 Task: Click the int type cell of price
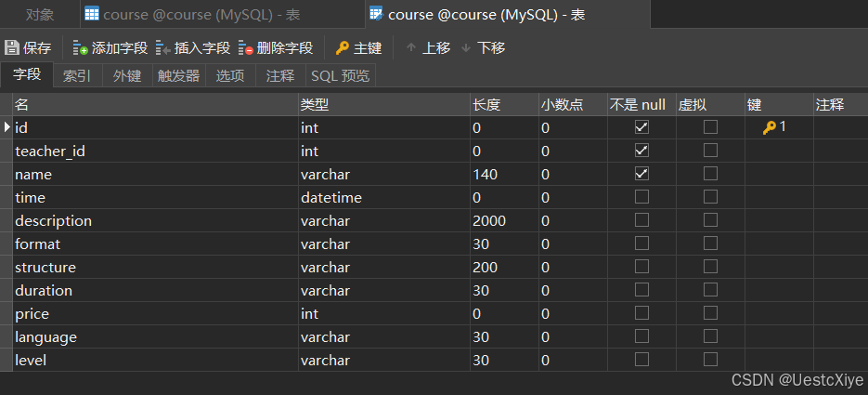coord(384,313)
